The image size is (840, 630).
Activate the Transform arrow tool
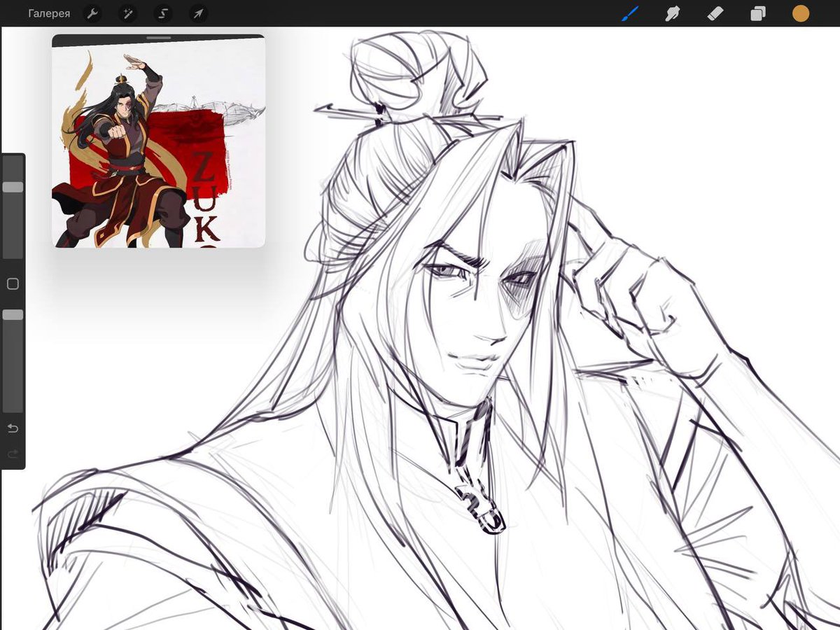tap(198, 13)
